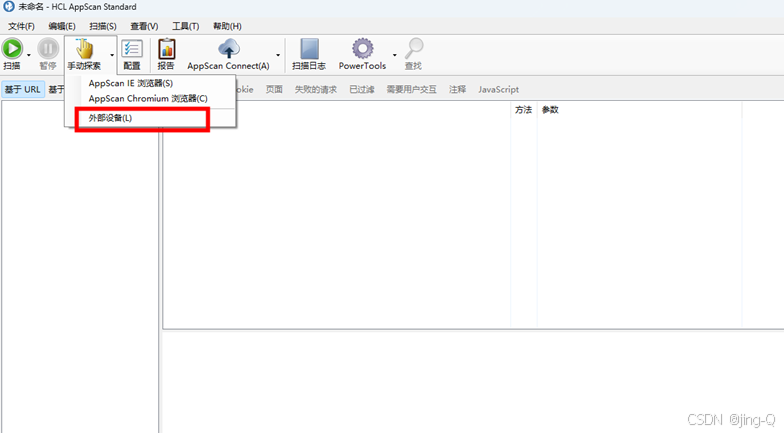This screenshot has width=784, height=433.
Task: Expand the Scan button dropdown arrow
Action: 28,55
